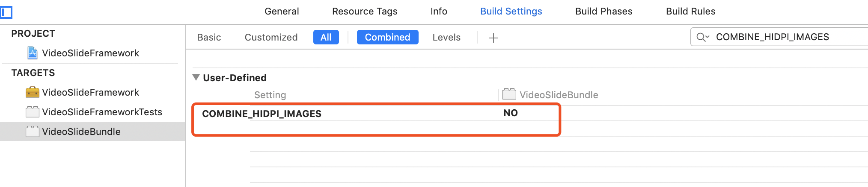
Task: Select the Combined view button
Action: tap(387, 38)
